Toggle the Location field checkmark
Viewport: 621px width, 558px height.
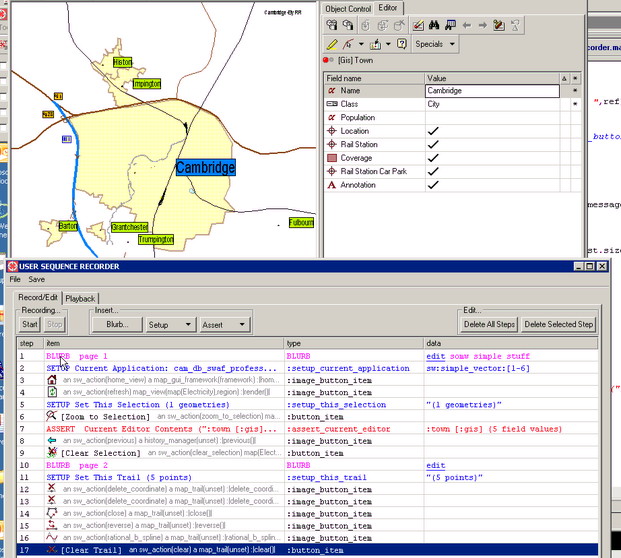tap(433, 131)
